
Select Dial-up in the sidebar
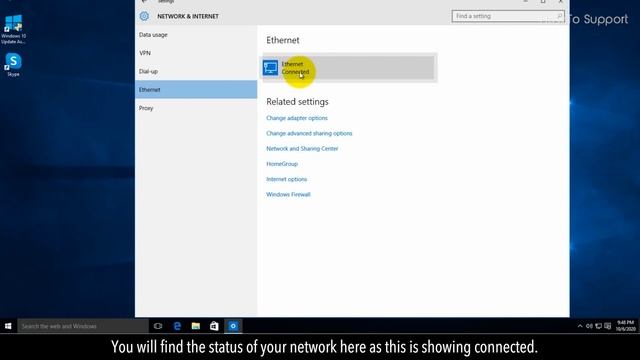click(196, 71)
